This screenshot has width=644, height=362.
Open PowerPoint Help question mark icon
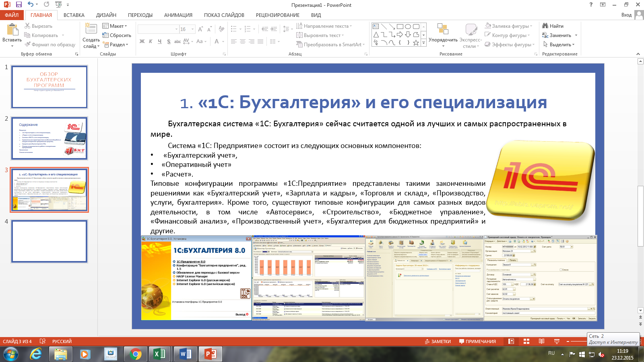tap(591, 4)
